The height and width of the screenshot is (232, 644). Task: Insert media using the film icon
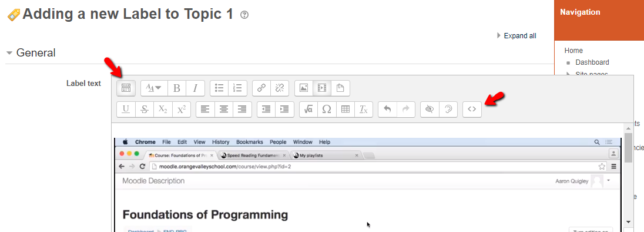point(321,88)
